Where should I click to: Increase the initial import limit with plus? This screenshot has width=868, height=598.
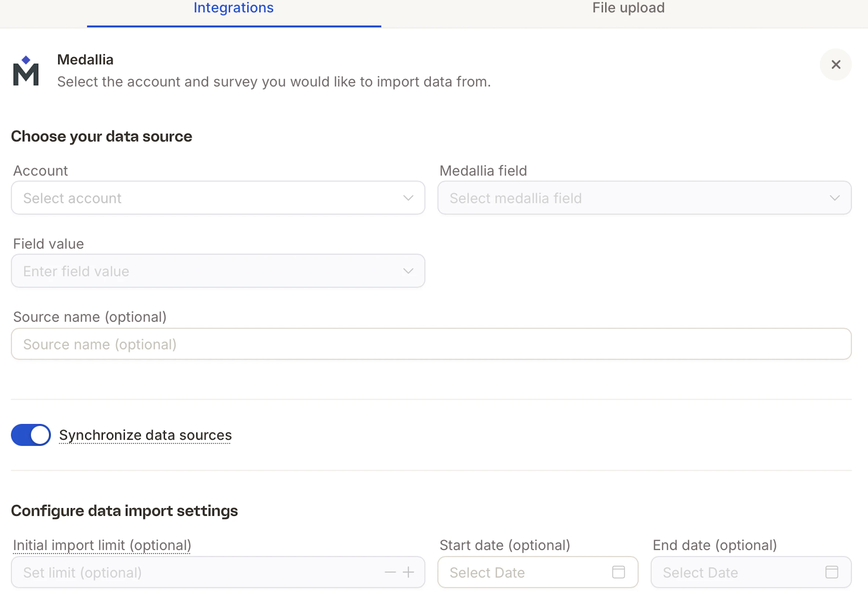pos(408,572)
